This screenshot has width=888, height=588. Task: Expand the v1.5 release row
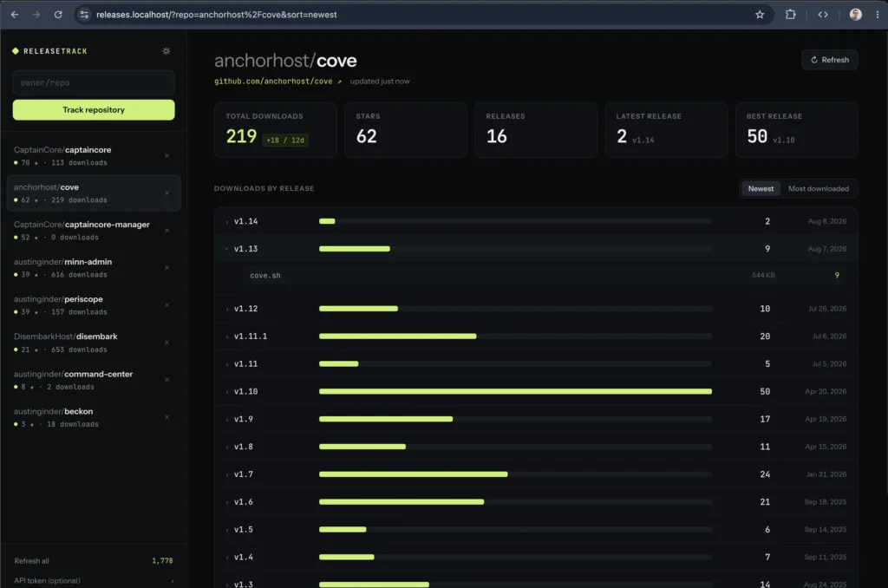click(536, 530)
